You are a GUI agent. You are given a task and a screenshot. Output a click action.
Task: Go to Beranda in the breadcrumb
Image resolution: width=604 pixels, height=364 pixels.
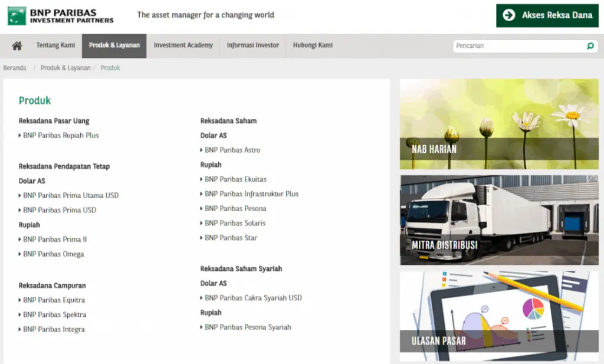tap(15, 68)
